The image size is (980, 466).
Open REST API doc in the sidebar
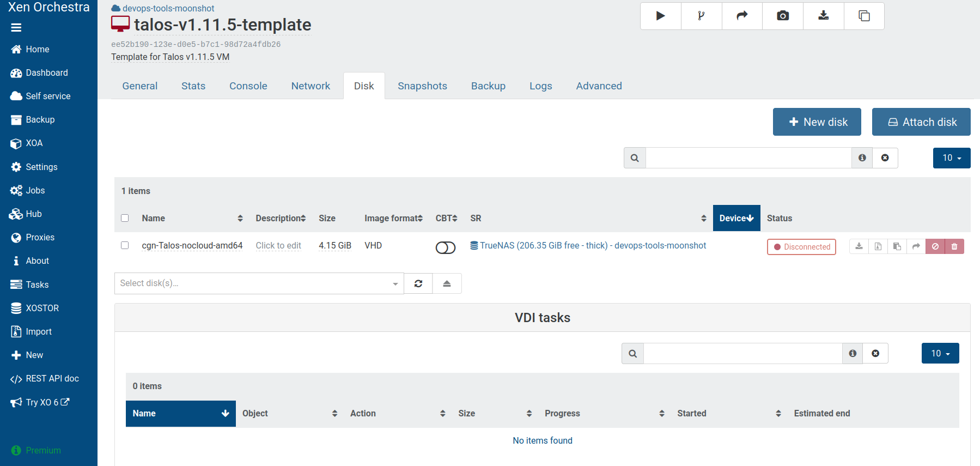tap(45, 378)
